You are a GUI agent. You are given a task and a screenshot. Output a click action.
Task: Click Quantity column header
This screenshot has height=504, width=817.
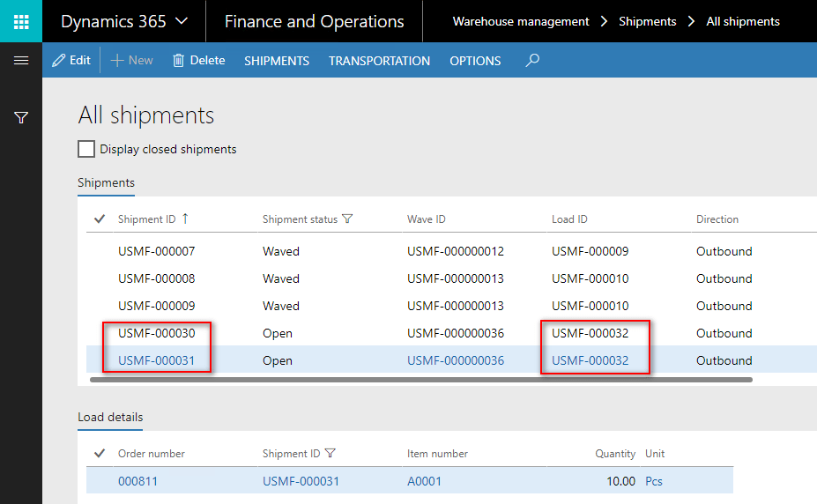click(615, 454)
